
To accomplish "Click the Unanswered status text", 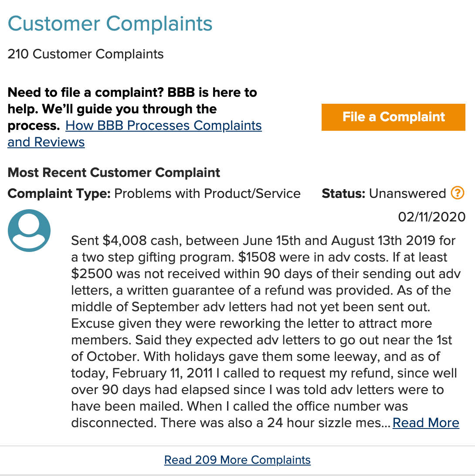I will pos(407,194).
